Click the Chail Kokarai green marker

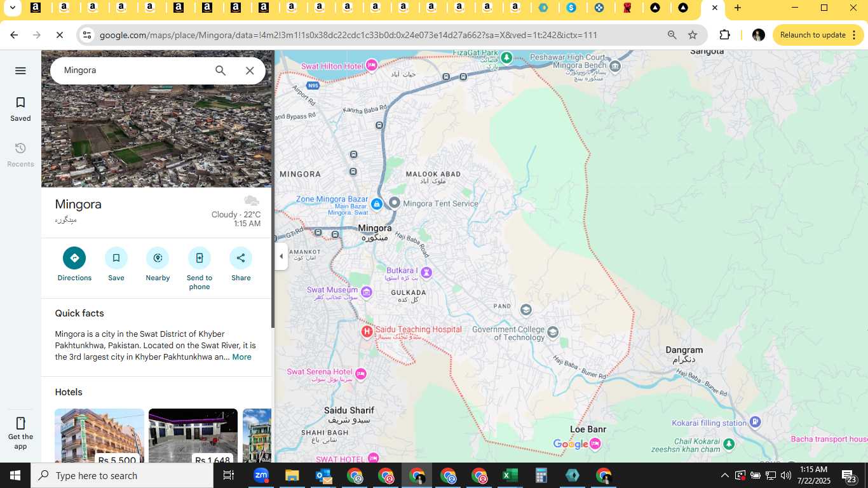click(x=729, y=444)
